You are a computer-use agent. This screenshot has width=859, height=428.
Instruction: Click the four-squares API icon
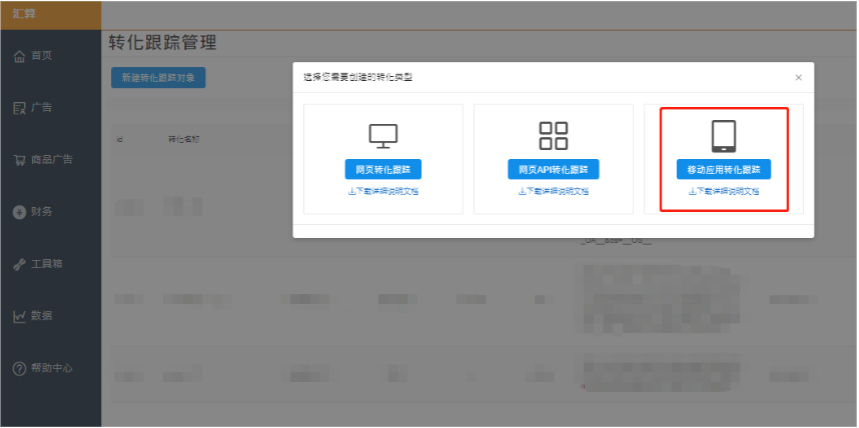point(553,136)
